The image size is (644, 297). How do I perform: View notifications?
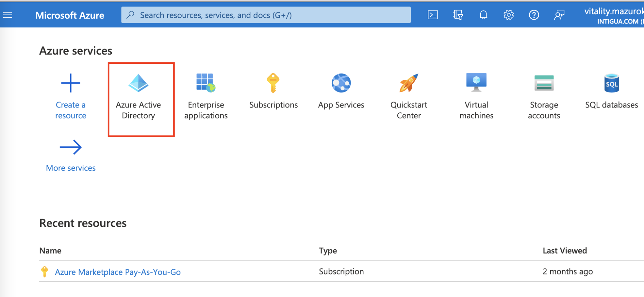click(483, 15)
